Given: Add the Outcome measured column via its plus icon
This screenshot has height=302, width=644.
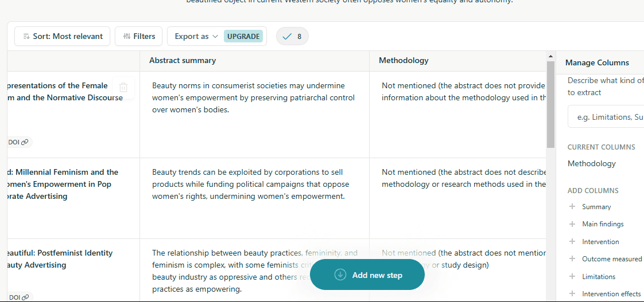Looking at the screenshot, I should point(572,258).
